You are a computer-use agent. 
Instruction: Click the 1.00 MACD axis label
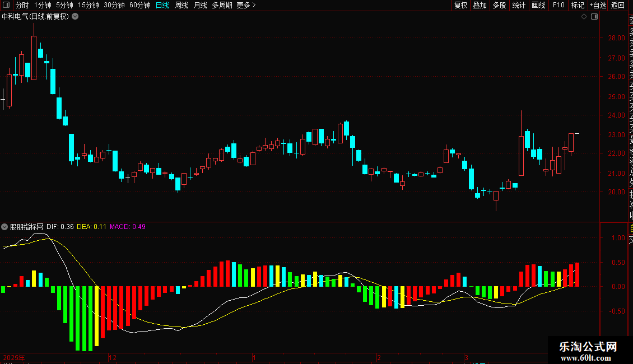pos(618,238)
